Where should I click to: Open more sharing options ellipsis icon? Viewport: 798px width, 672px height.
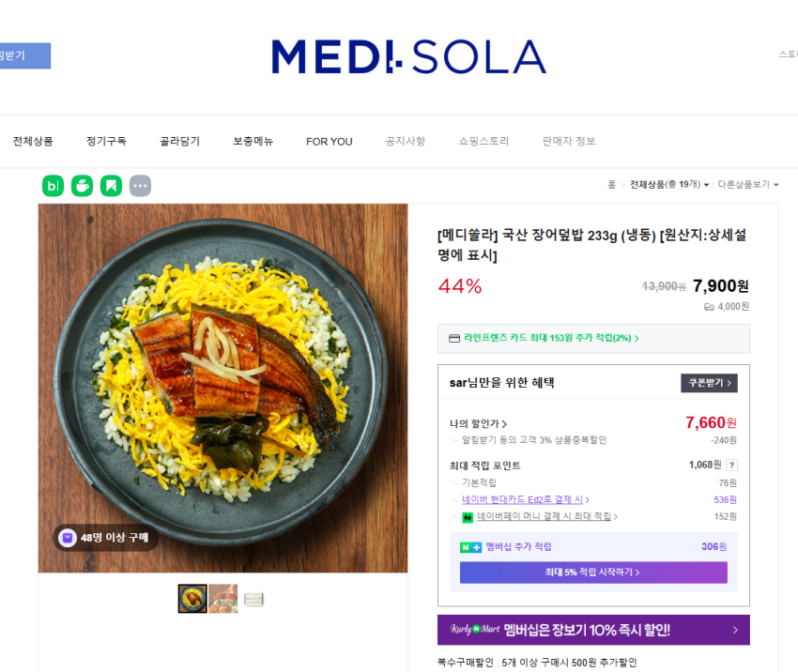[x=140, y=186]
